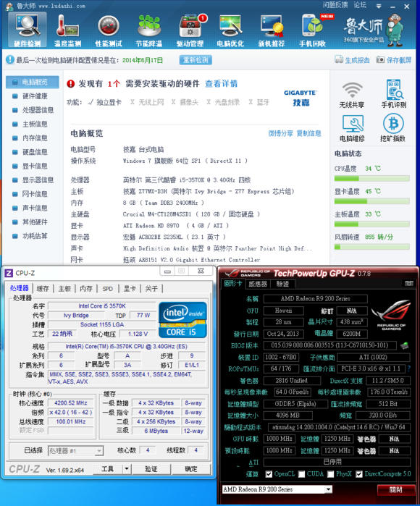Click 验证 button in CPU-Z
Screen dimensions: 420x506
click(151, 469)
